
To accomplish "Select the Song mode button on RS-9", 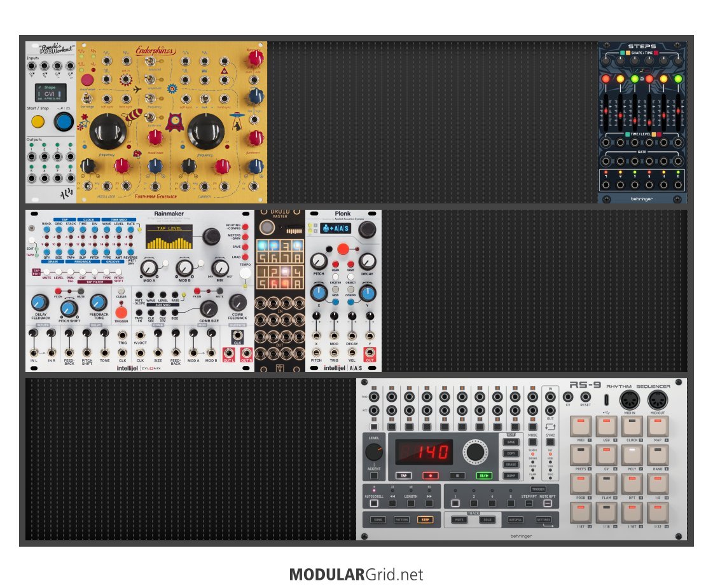I will pos(378,519).
